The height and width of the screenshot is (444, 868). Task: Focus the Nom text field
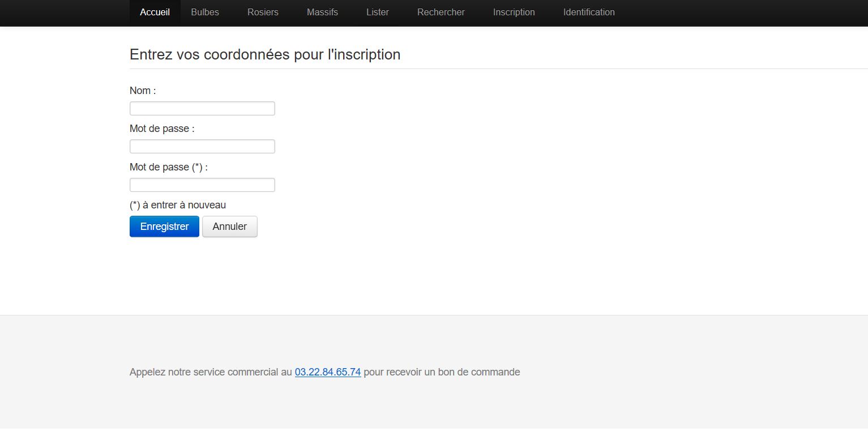(x=202, y=108)
